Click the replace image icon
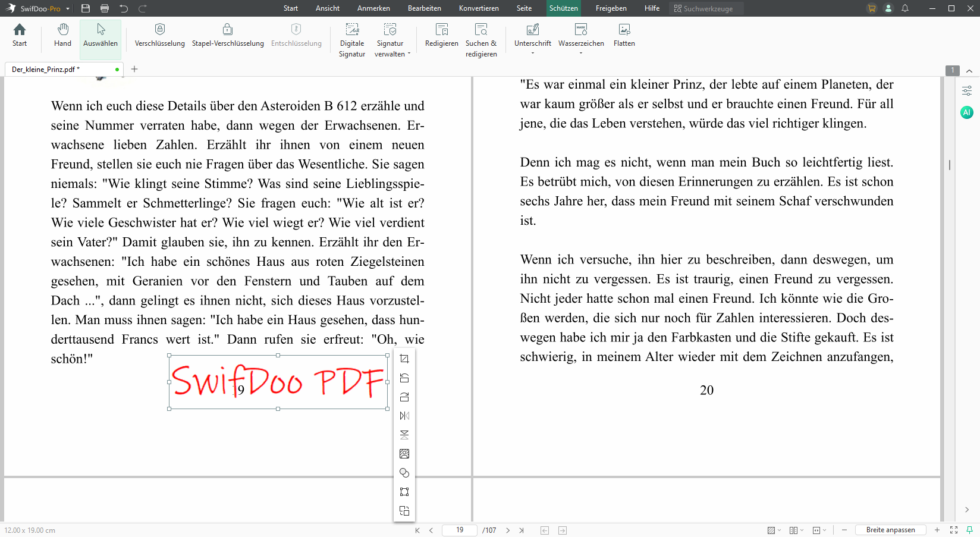Viewport: 980px width, 537px height. click(x=404, y=454)
